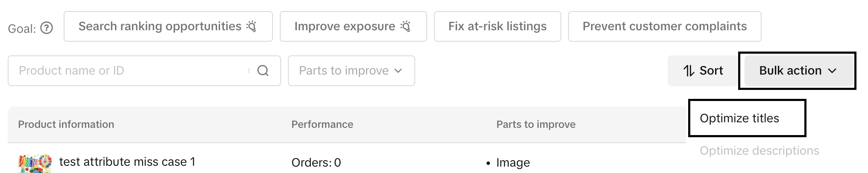Click lightbulb icon beside Search ranking opportunities

tap(252, 26)
